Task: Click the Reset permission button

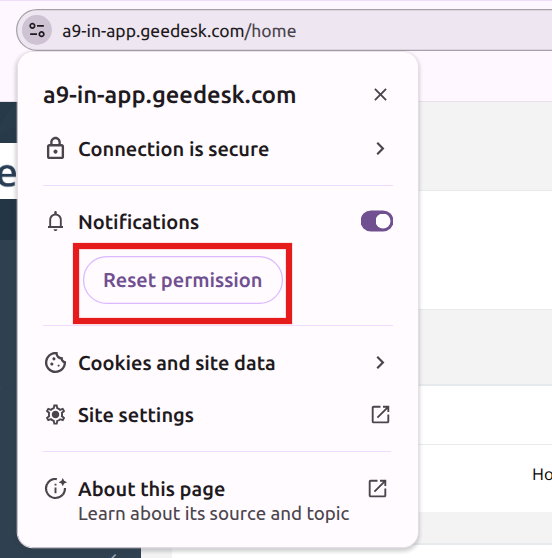Action: pyautogui.click(x=183, y=280)
